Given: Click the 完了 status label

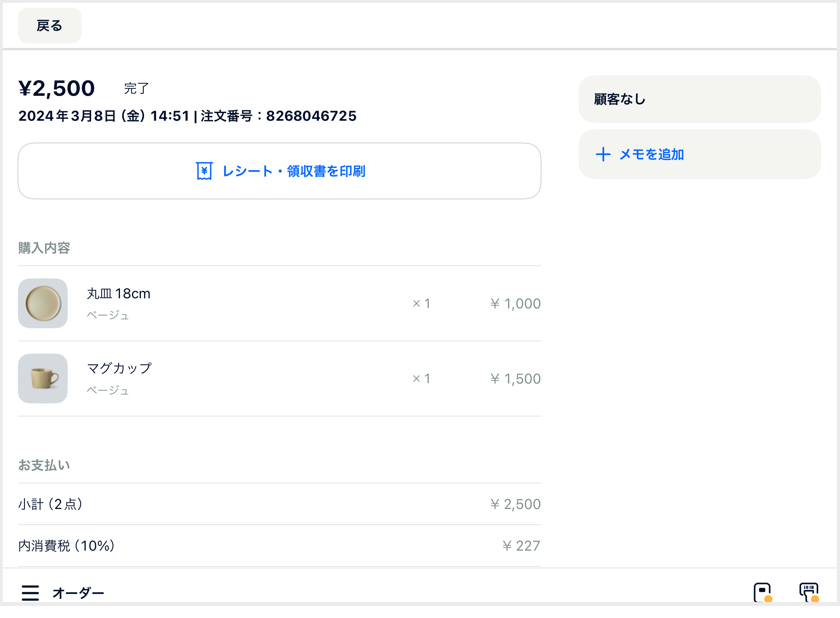Looking at the screenshot, I should point(137,88).
